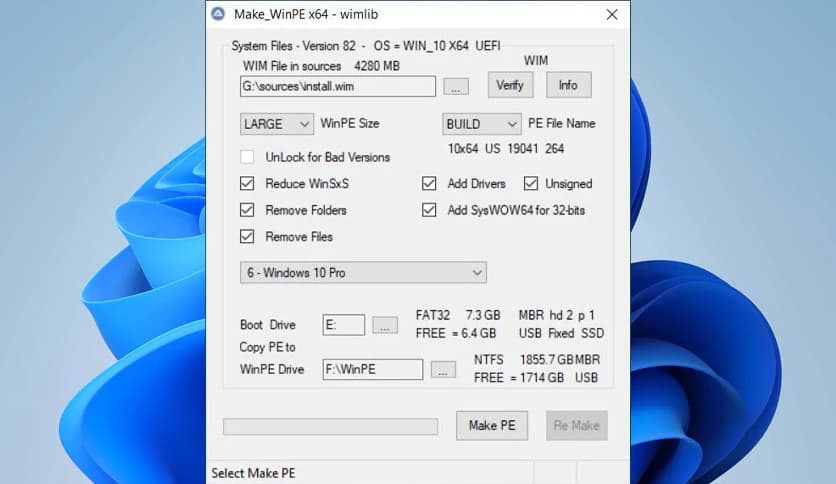Click the 'NTFS 1855.7 GB MBR' drive info
Viewport: 836px width, 484px height.
(537, 360)
